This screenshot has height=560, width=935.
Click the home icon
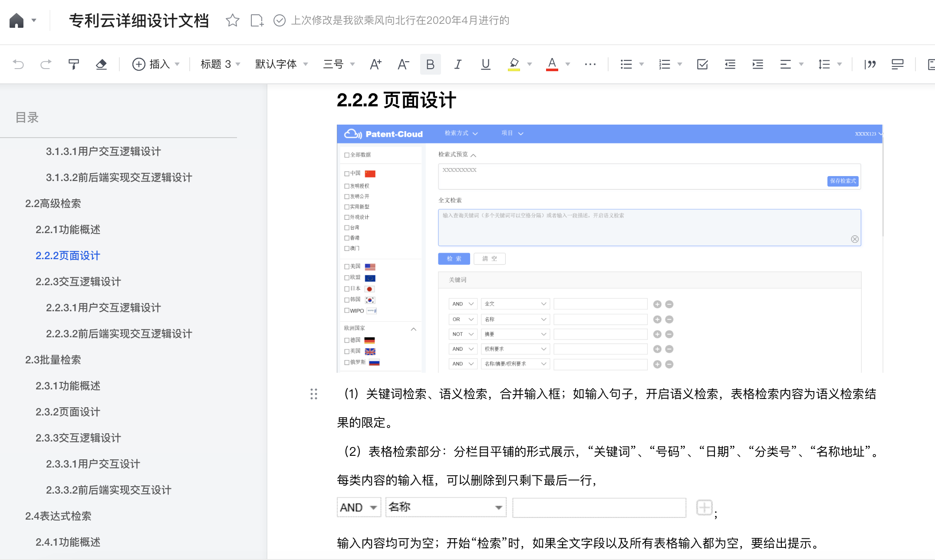16,20
